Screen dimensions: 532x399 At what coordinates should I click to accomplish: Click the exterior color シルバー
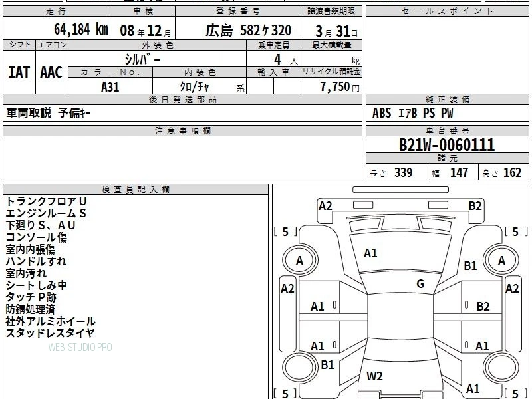142,59
